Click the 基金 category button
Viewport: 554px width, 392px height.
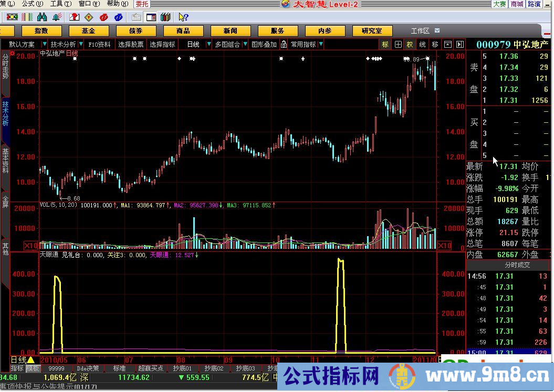pos(90,31)
